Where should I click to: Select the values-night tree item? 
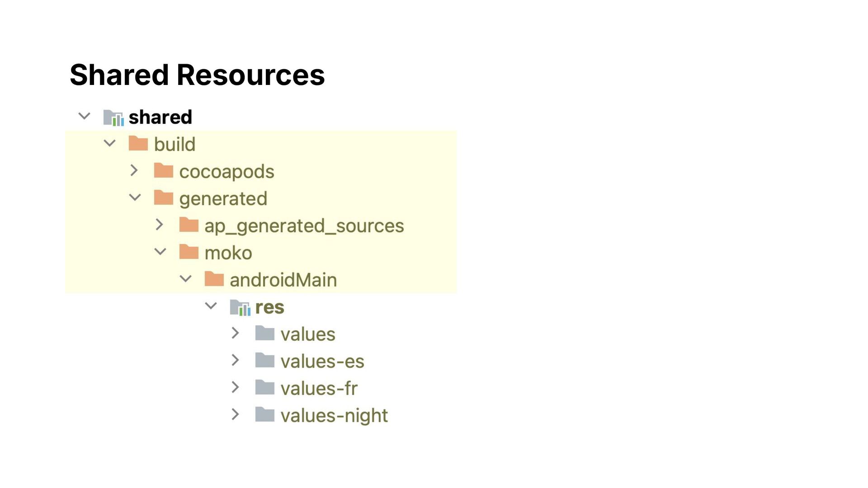pos(309,416)
